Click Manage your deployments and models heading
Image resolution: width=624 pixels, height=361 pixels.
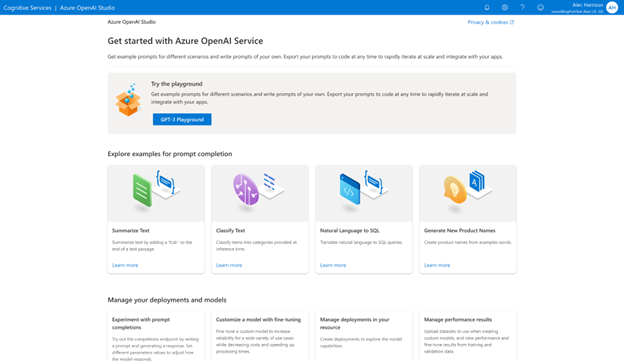coord(167,300)
